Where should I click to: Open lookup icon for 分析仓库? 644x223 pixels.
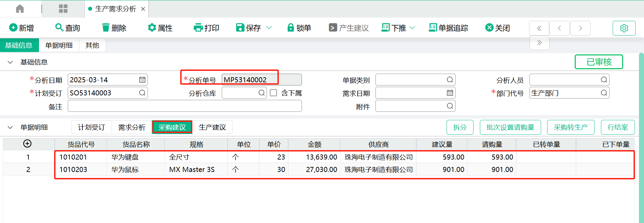(262, 93)
